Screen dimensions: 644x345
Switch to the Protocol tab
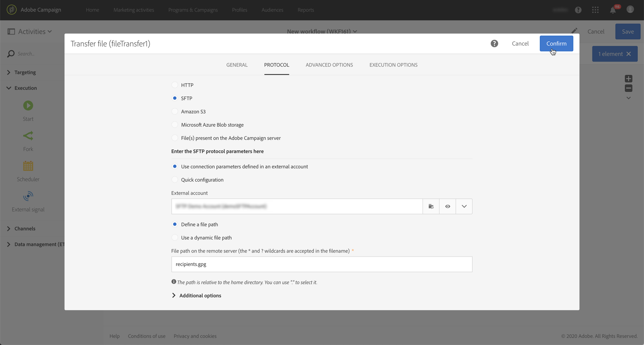(277, 65)
